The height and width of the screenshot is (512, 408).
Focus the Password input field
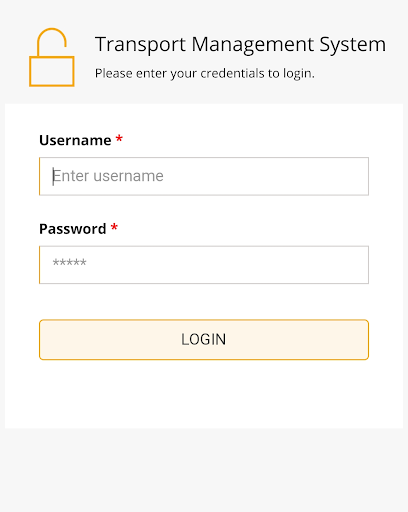[x=204, y=265]
